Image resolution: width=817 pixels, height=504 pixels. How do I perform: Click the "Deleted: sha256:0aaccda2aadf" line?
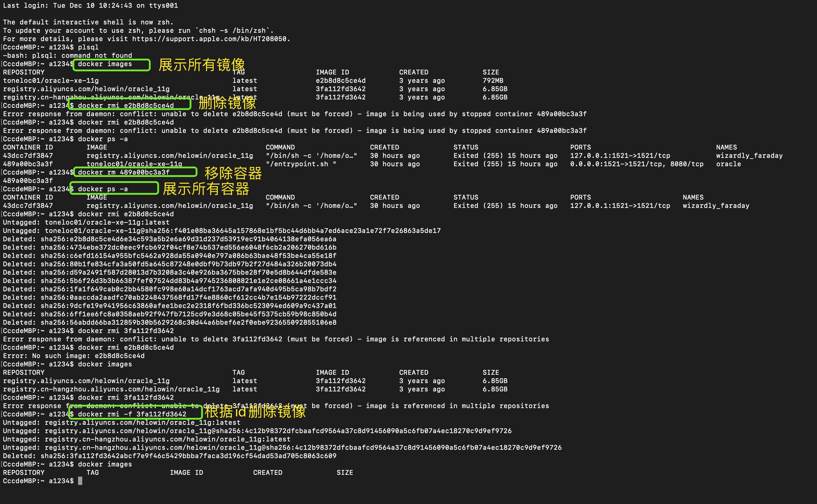pos(170,297)
